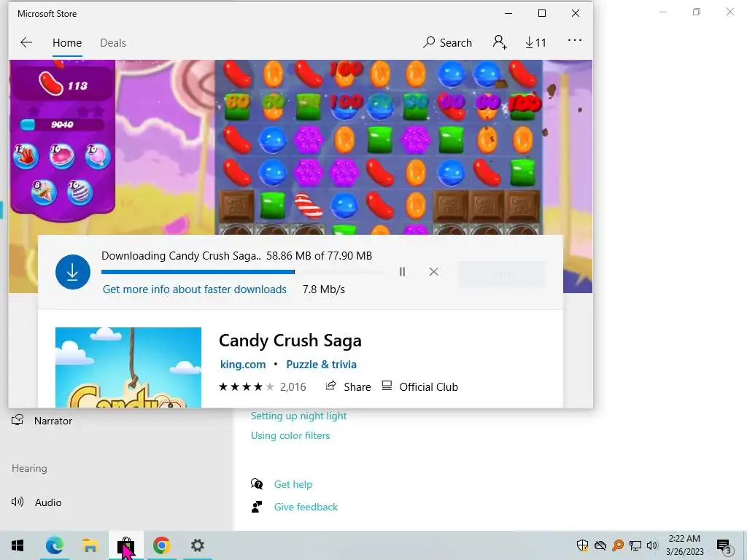The height and width of the screenshot is (560, 747).
Task: Open the Puzzle & trivia category link
Action: (321, 365)
